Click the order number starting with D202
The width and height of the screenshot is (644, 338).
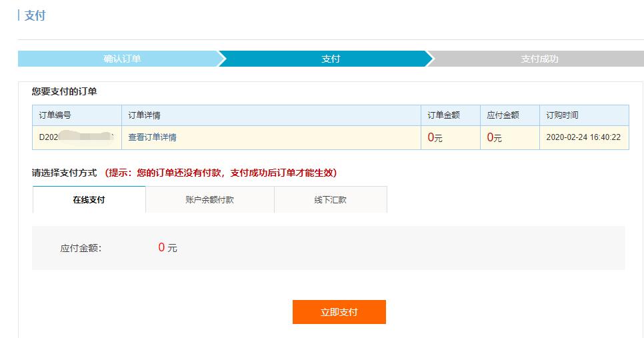point(75,137)
